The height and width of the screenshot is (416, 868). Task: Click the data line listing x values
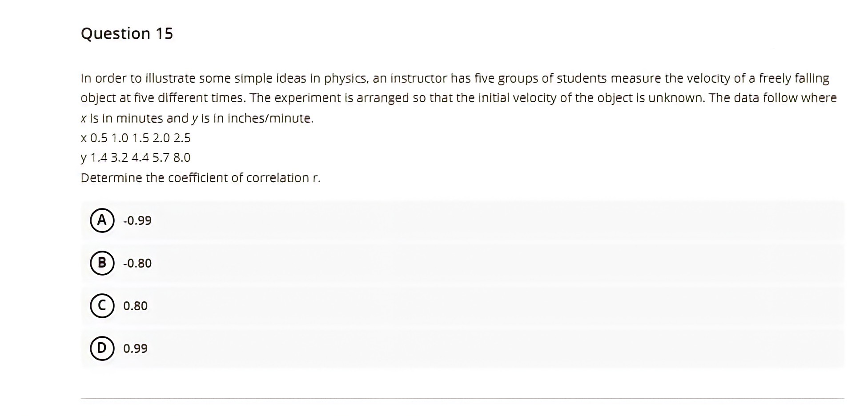136,138
